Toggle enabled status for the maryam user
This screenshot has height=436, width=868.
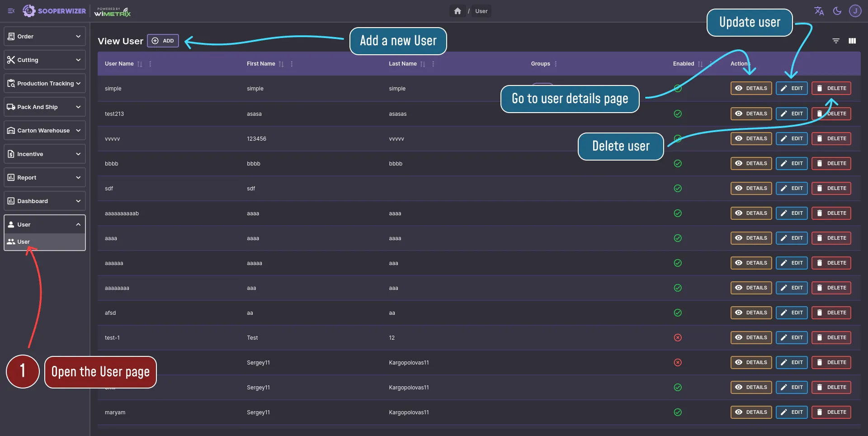(x=677, y=412)
